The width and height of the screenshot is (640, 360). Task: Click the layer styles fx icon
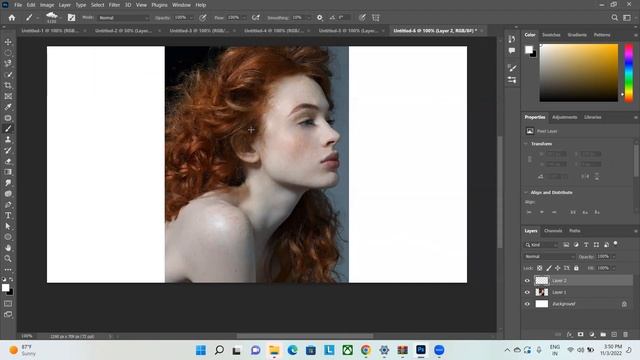tap(569, 334)
